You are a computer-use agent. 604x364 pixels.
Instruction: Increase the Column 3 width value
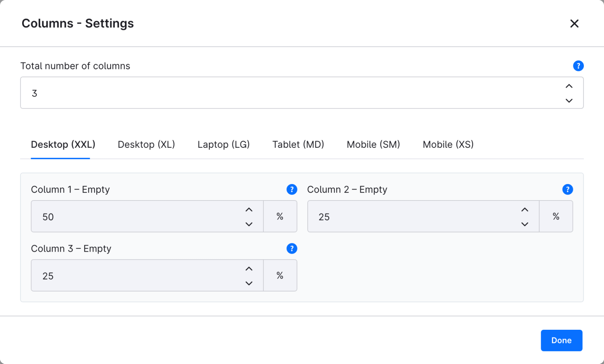tap(249, 269)
